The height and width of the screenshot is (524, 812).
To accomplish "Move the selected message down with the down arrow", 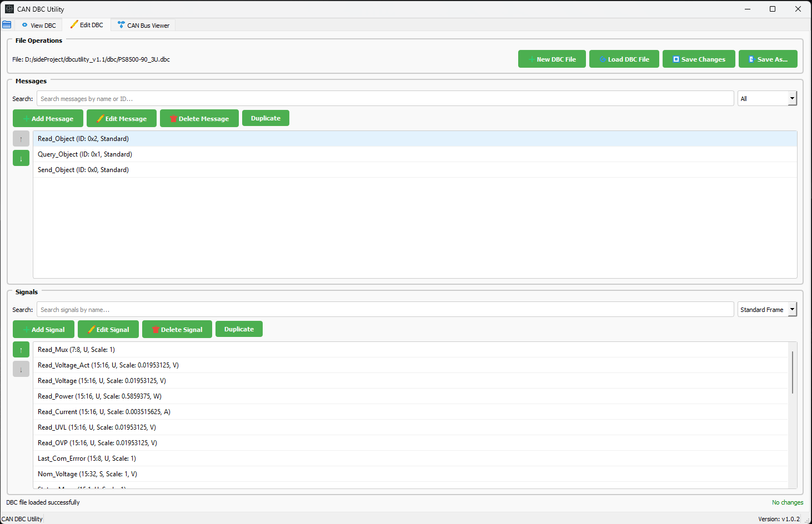I will point(21,158).
